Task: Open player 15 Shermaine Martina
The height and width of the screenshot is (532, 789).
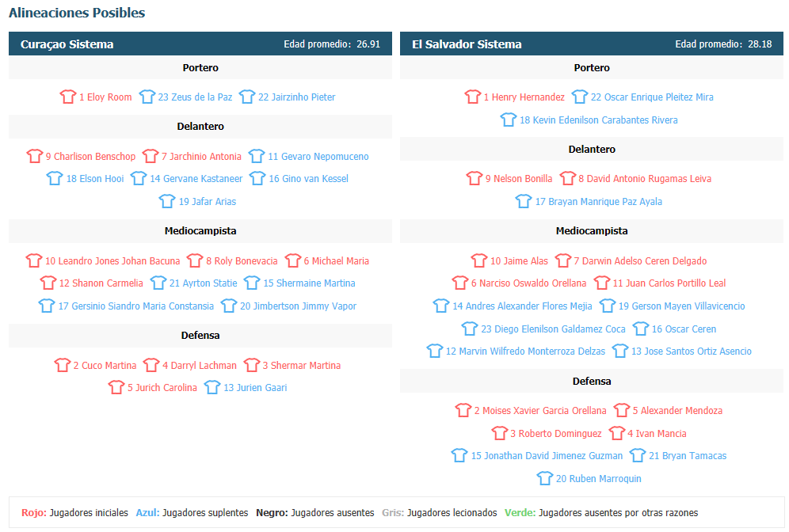Action: [x=309, y=283]
